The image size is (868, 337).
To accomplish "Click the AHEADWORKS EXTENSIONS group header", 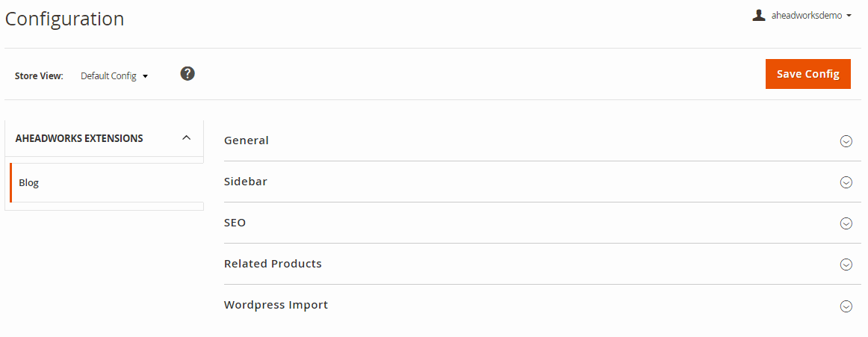I will pyautogui.click(x=104, y=138).
